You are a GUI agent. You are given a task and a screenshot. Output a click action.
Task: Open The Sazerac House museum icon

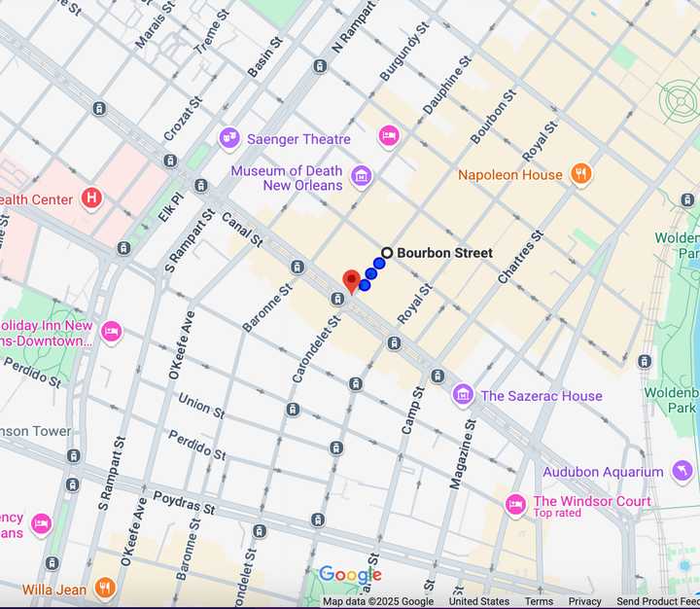(463, 395)
